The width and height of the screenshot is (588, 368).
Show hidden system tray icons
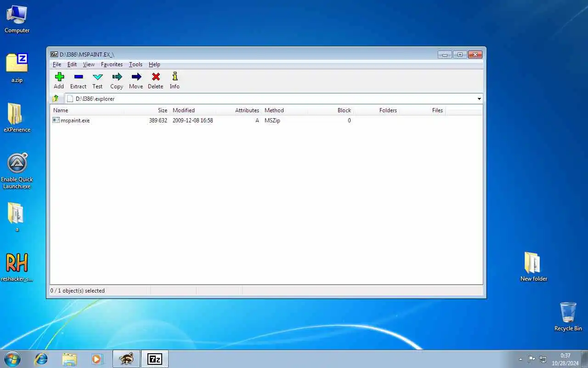520,359
